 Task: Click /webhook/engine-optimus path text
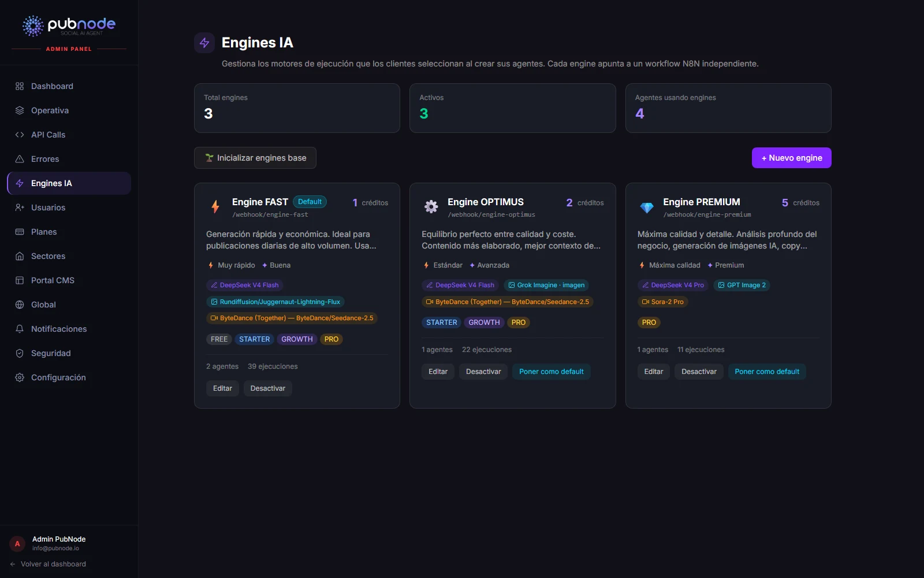[491, 214]
